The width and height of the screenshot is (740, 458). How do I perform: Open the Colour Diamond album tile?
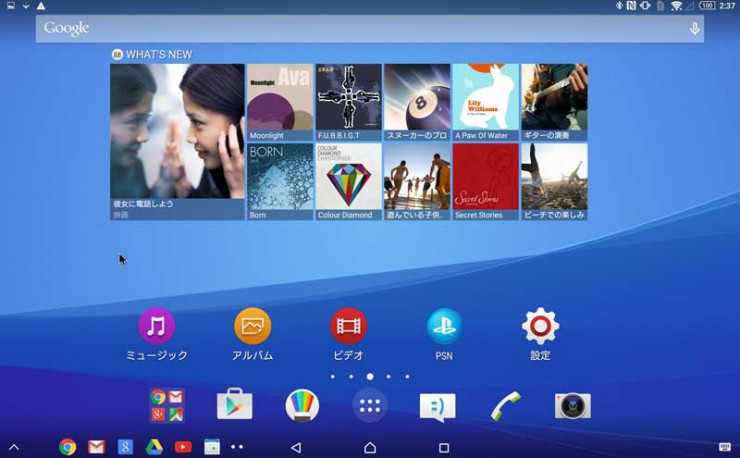[x=348, y=182]
